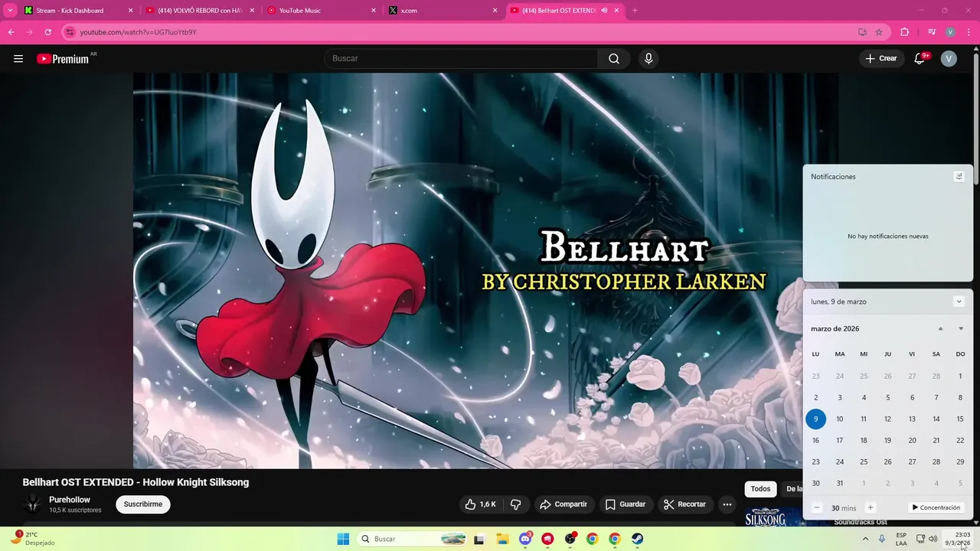The width and height of the screenshot is (980, 551).
Task: Increase focus minutes with plus button
Action: pos(870,507)
